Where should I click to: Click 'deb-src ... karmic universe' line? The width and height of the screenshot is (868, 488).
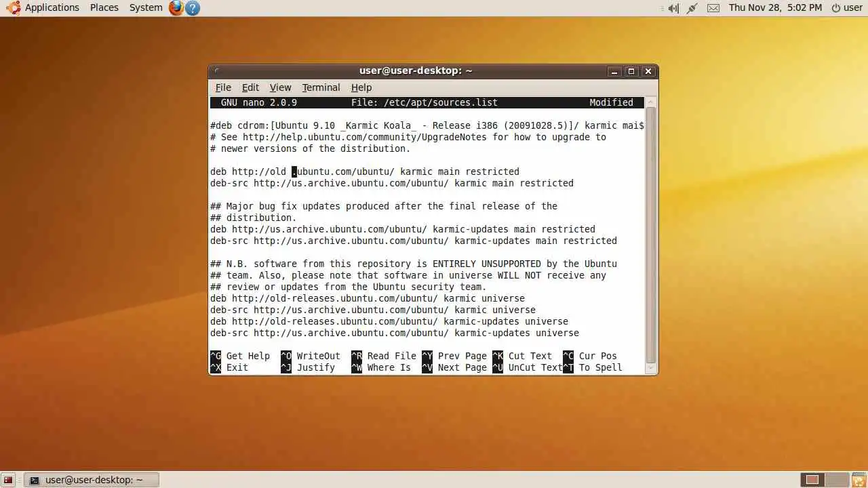pyautogui.click(x=373, y=310)
